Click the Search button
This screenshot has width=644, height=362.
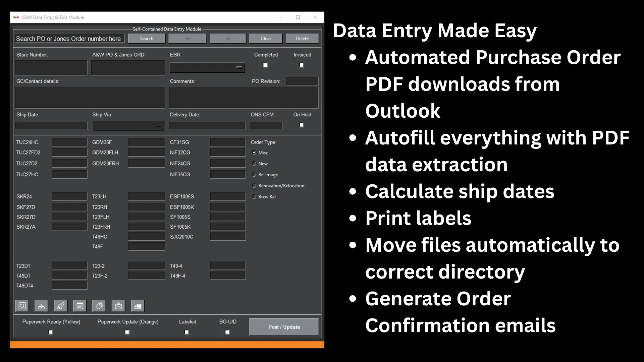pyautogui.click(x=147, y=39)
